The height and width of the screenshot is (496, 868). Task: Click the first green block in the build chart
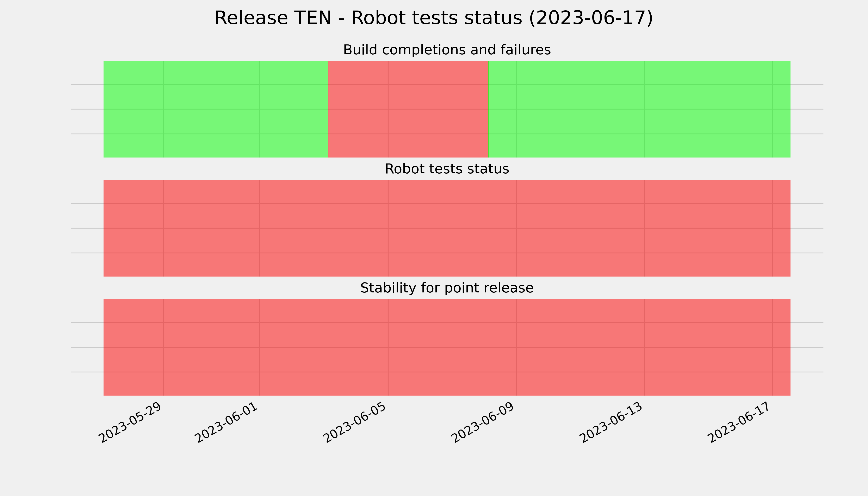[216, 109]
